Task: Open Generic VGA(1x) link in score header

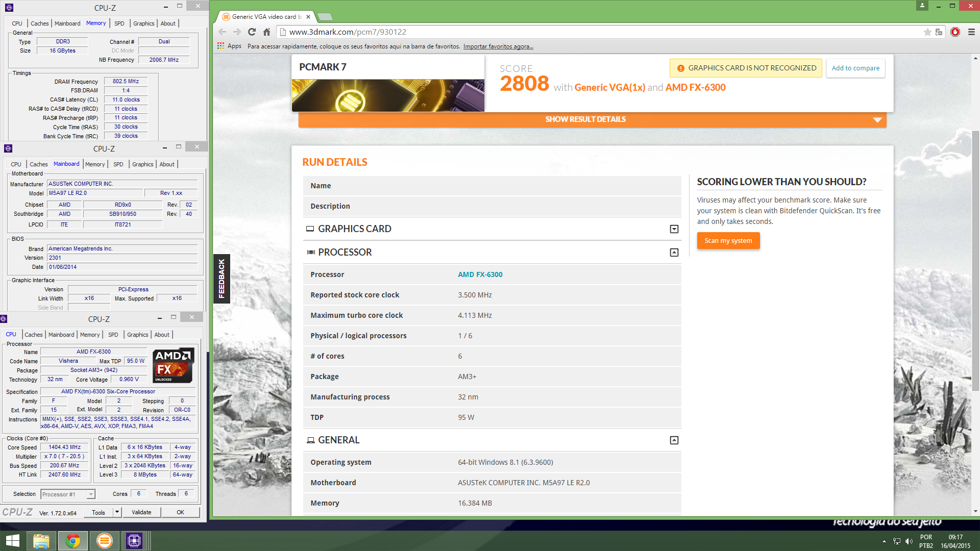Action: [610, 87]
